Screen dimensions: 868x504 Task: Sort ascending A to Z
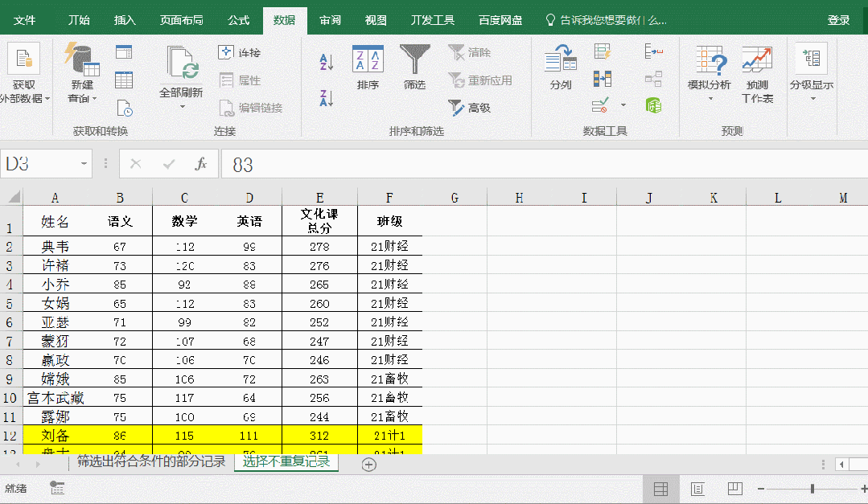click(x=326, y=62)
